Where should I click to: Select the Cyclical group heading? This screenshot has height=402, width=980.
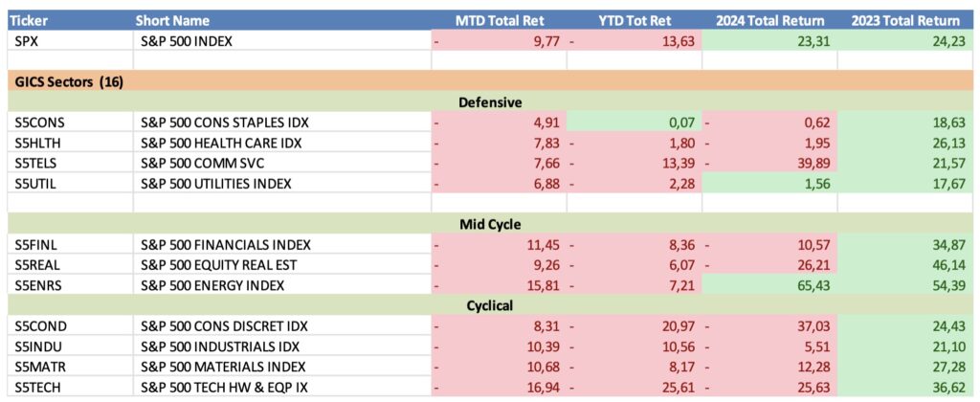(x=490, y=305)
